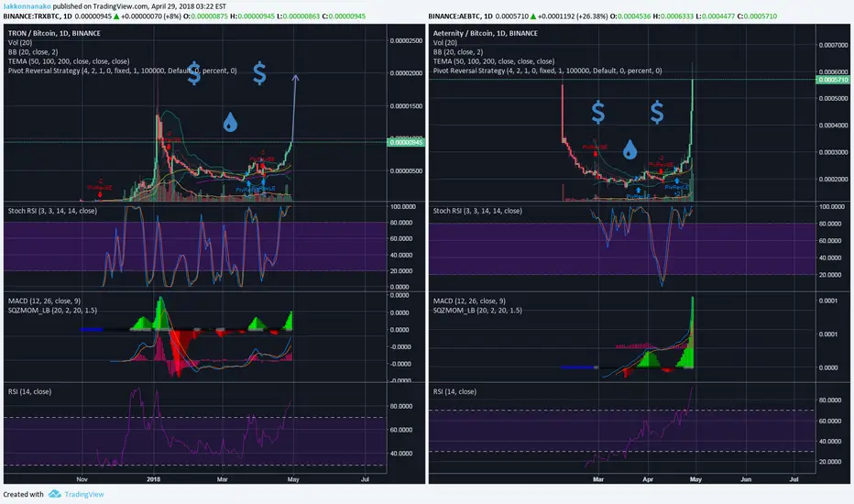Select BB (20, close, 2) in TRON chart
The image size is (854, 504).
pyautogui.click(x=33, y=51)
